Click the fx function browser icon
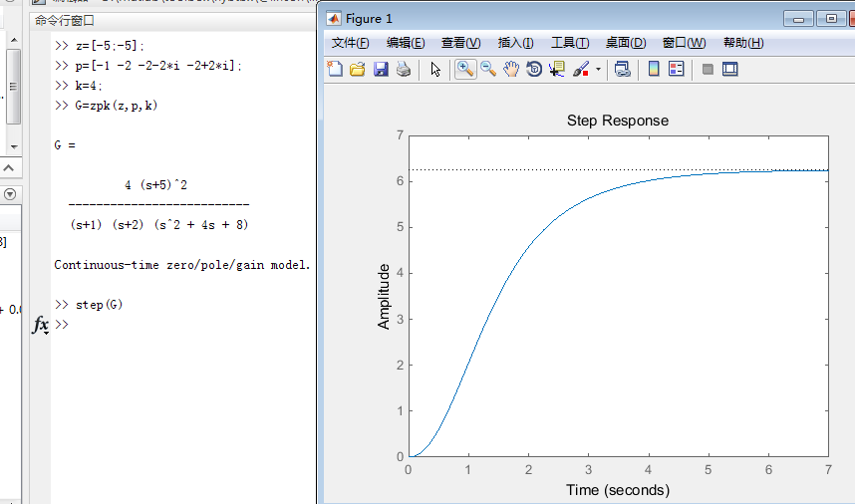The height and width of the screenshot is (504, 855). 40,325
